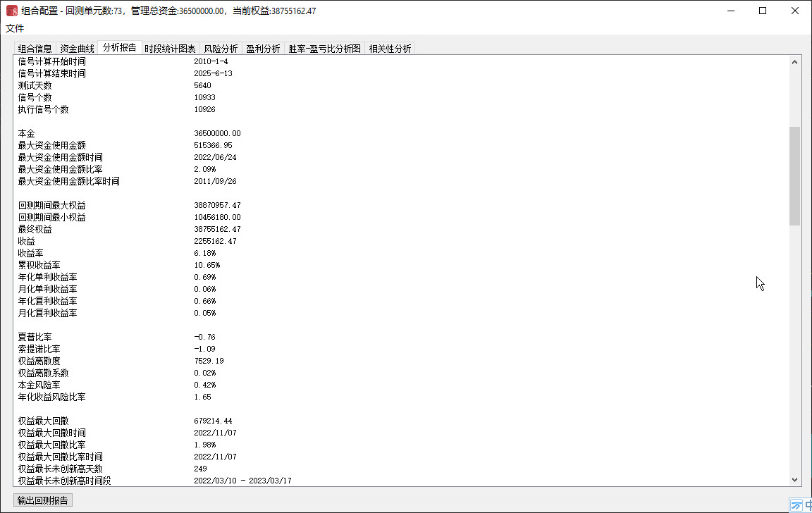
Task: Click the 中 input mode indicator
Action: click(808, 505)
